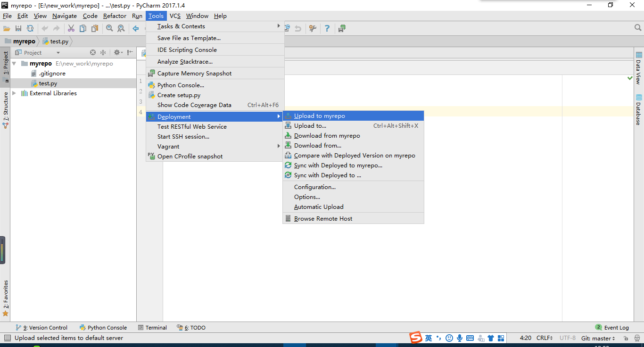Click the green chip icon in toolbar

(342, 29)
